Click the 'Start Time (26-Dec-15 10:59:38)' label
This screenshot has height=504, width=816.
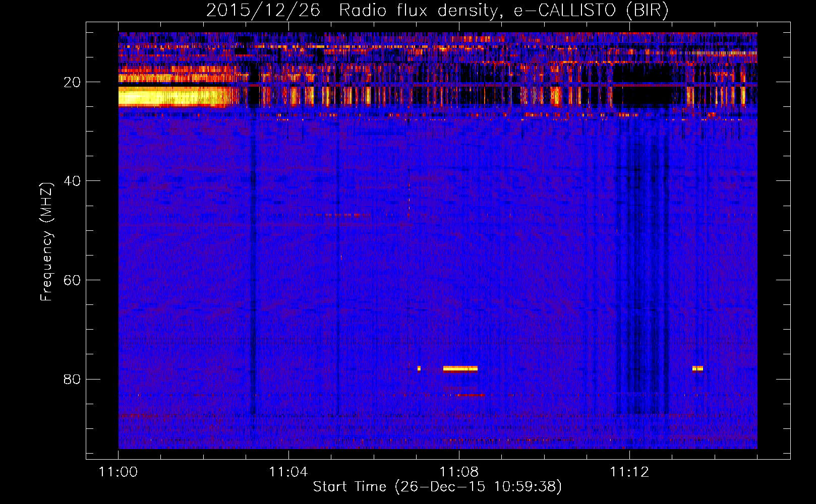click(x=437, y=487)
